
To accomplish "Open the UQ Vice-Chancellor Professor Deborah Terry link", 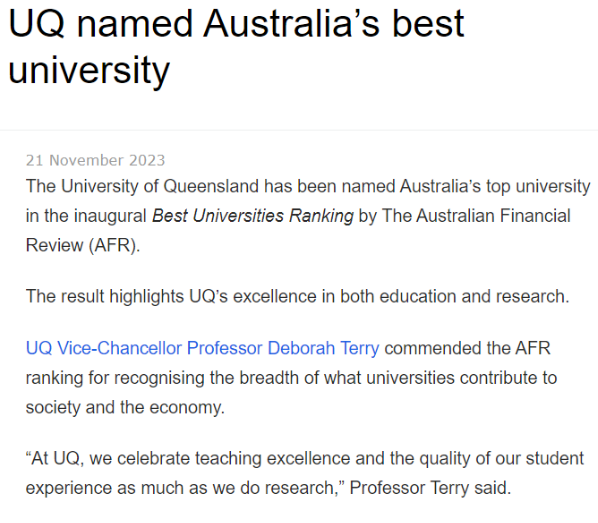I will coord(203,348).
